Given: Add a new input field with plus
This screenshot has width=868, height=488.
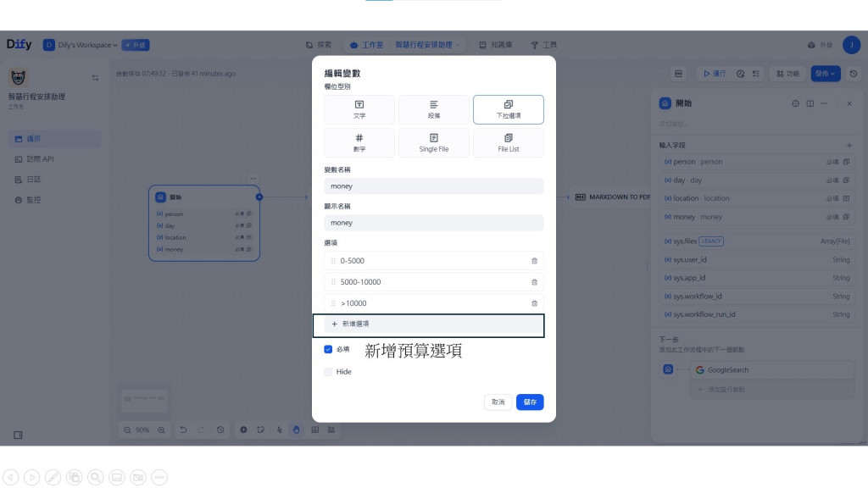Looking at the screenshot, I should 849,146.
